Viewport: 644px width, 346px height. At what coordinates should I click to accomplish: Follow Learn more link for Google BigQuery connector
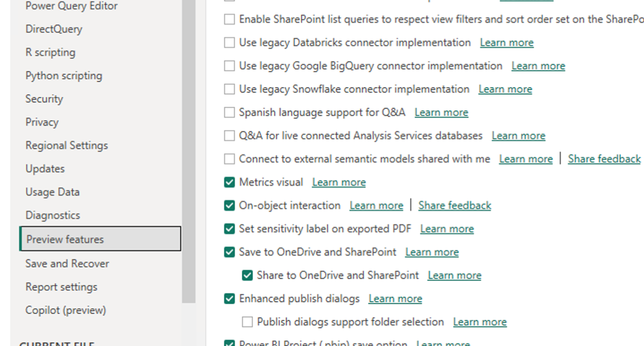coord(538,66)
